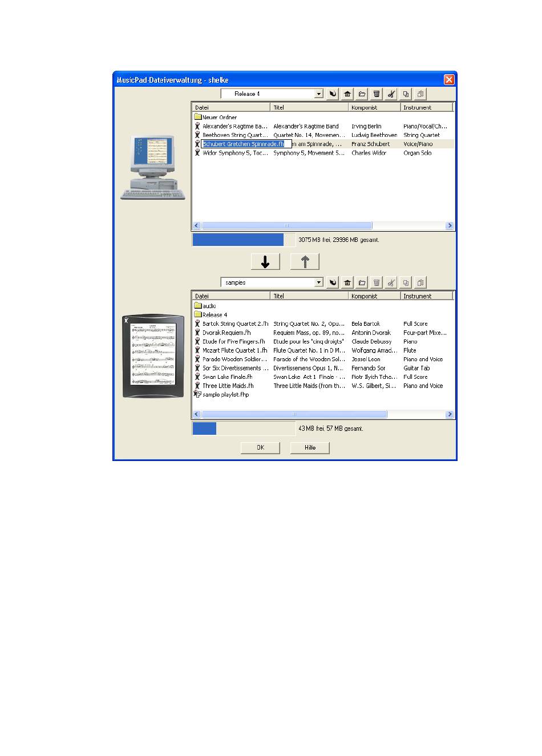The width and height of the screenshot is (542, 756).
Task: Click the up arrow to copy files to computer
Action: (305, 261)
